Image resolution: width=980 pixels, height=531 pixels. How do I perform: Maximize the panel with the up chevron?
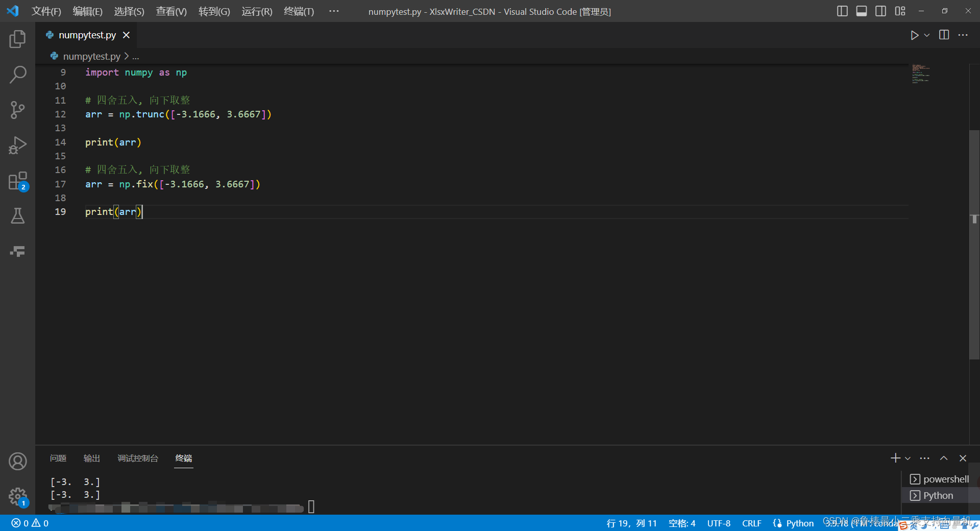[x=944, y=458]
